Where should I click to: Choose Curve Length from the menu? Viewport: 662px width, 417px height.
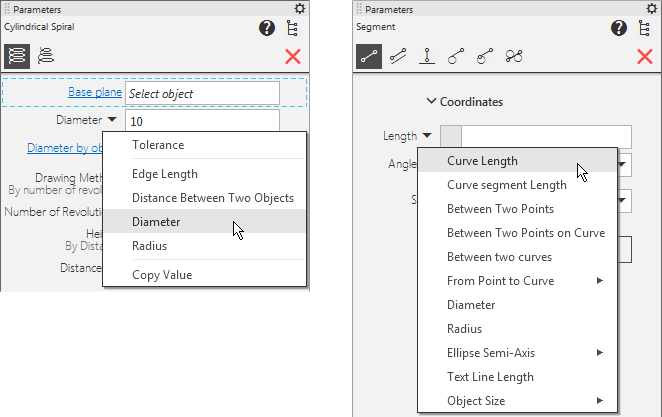pos(482,160)
